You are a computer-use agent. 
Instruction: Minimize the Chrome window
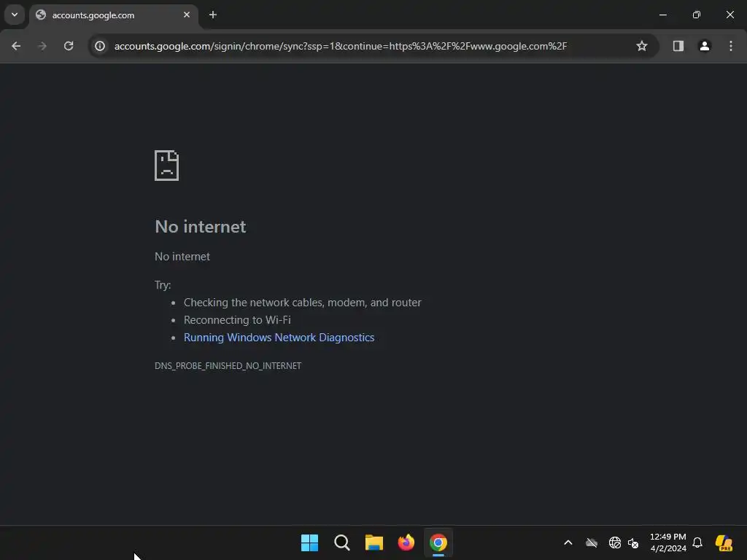click(x=663, y=15)
